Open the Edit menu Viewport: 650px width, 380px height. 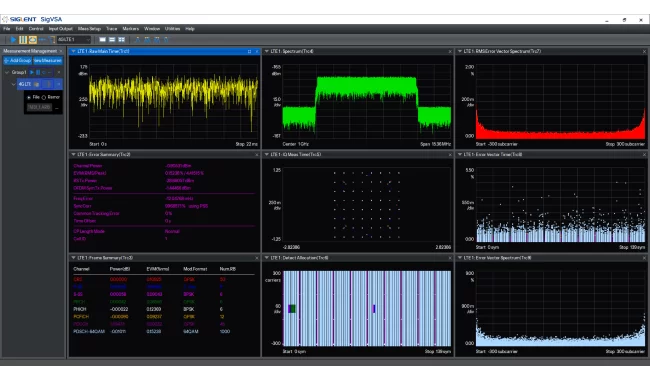pyautogui.click(x=19, y=29)
